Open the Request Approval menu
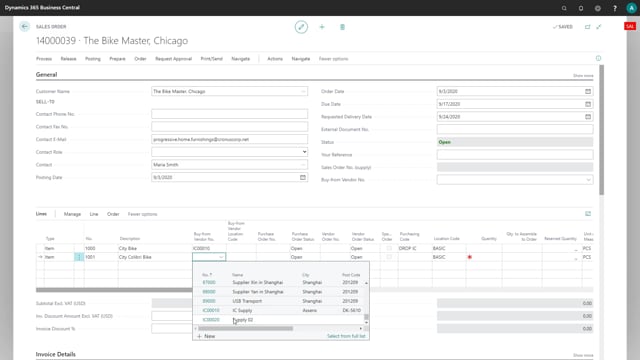640x360 pixels. tap(173, 59)
